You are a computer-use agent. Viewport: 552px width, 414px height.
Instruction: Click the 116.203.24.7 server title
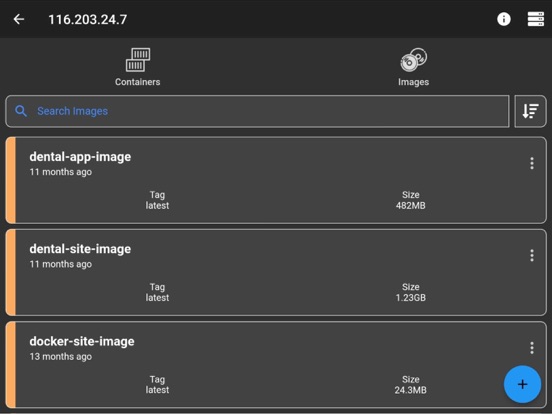(x=88, y=19)
